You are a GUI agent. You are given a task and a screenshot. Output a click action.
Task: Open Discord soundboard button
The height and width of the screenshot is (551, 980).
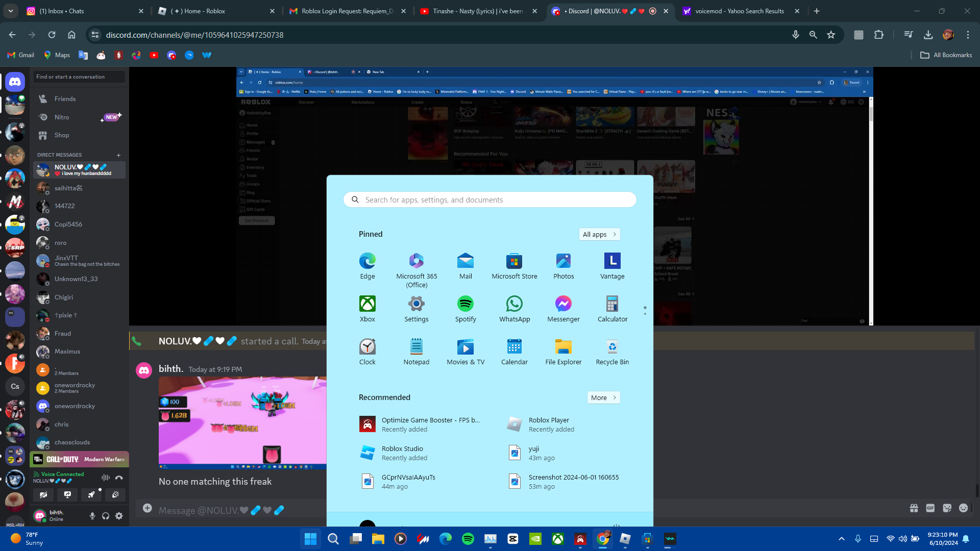(x=115, y=494)
